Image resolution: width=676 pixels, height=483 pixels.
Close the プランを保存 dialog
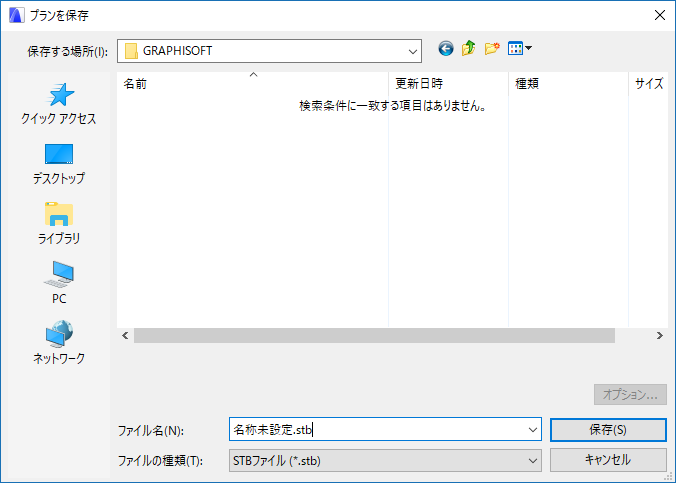[x=660, y=15]
